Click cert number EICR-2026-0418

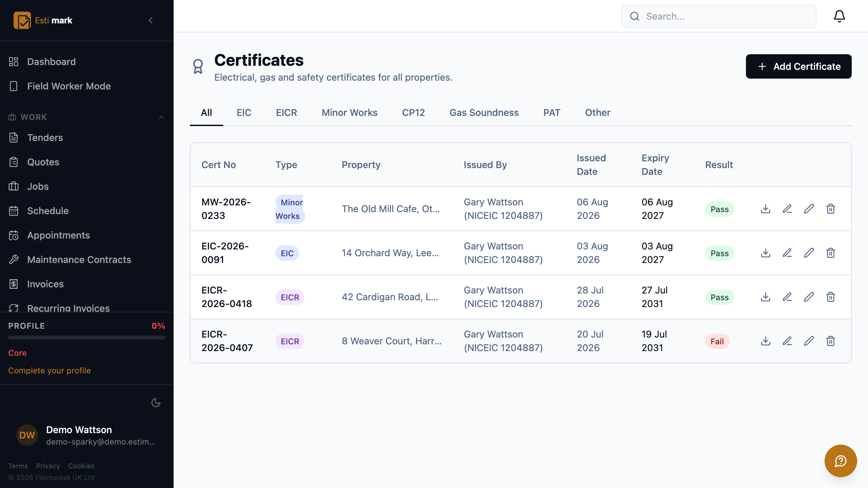click(226, 297)
